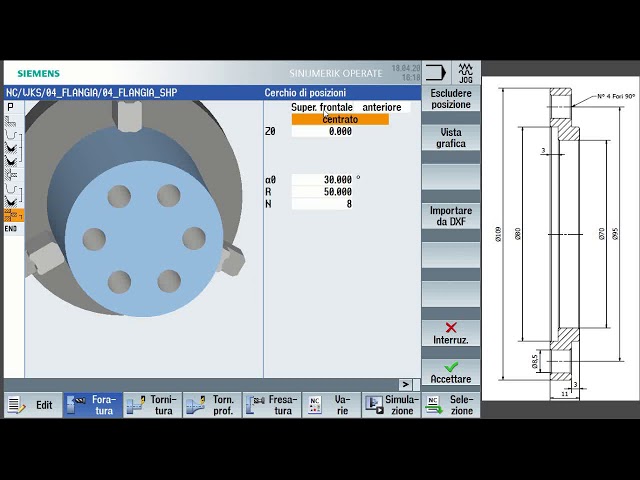Select the END program step
This screenshot has height=480, width=640.
pos(11,229)
